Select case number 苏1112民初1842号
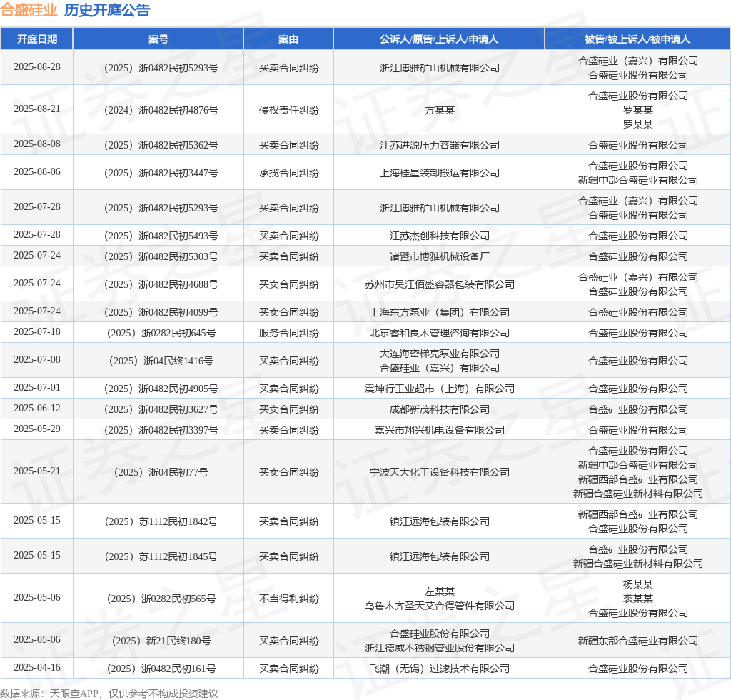The height and width of the screenshot is (700, 731). coord(161,521)
